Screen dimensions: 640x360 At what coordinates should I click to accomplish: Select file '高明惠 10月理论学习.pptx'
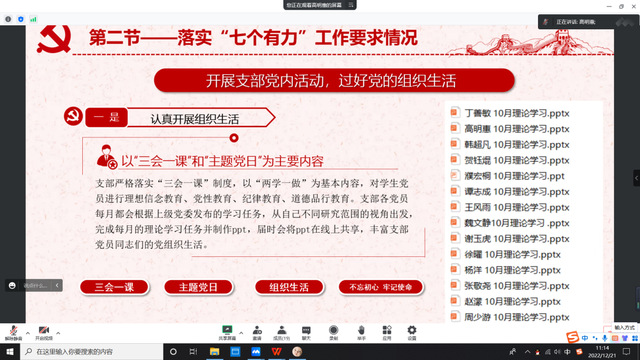[x=510, y=129]
